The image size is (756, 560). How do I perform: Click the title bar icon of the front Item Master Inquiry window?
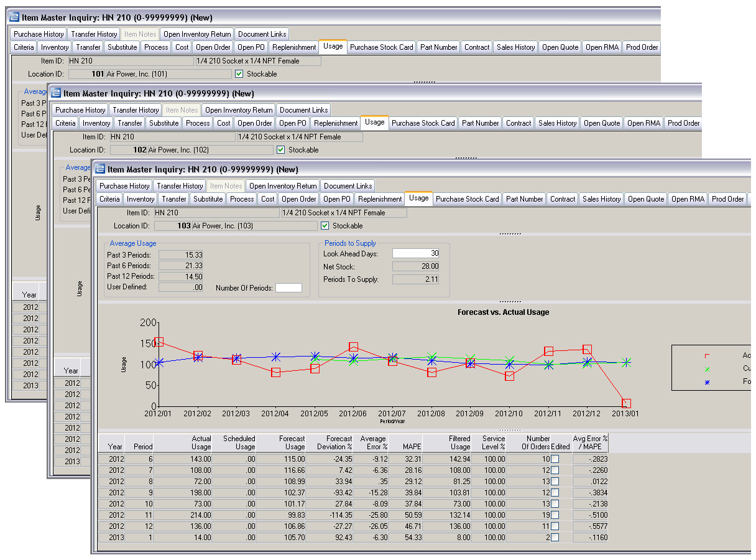click(101, 169)
